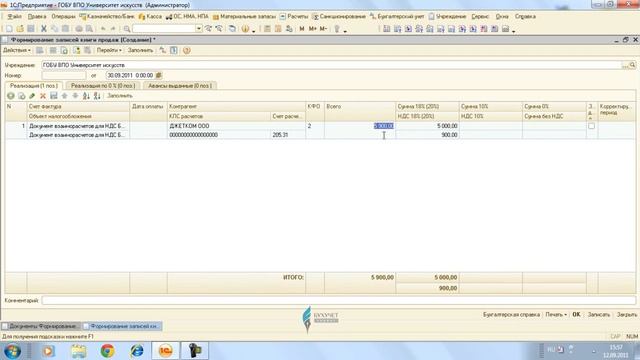Click the Записать button
This screenshot has width=640, height=360.
click(598, 315)
